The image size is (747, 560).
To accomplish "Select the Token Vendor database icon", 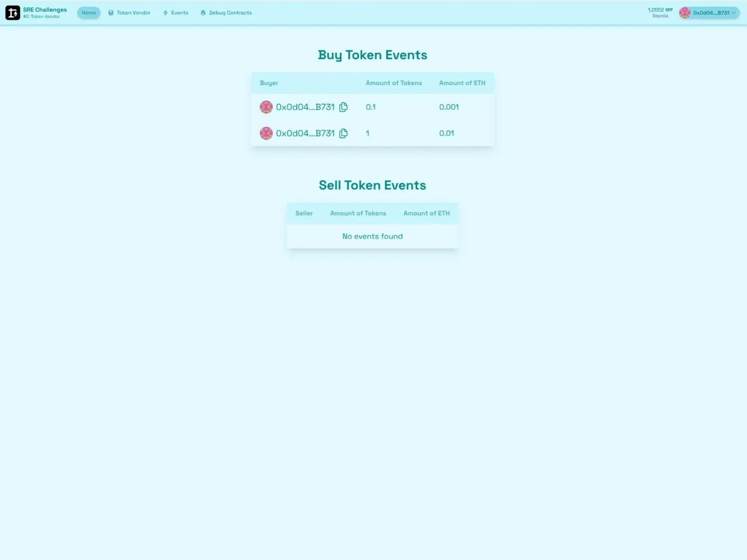I will [x=110, y=13].
